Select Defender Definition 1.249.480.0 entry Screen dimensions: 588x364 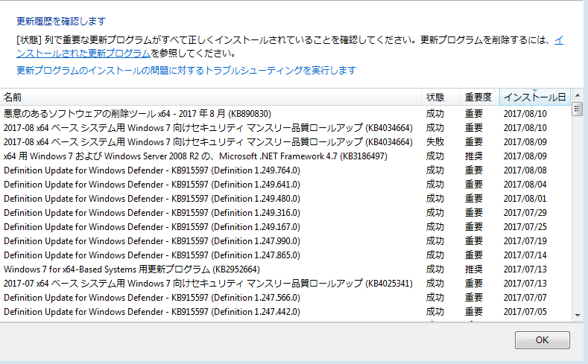(152, 199)
